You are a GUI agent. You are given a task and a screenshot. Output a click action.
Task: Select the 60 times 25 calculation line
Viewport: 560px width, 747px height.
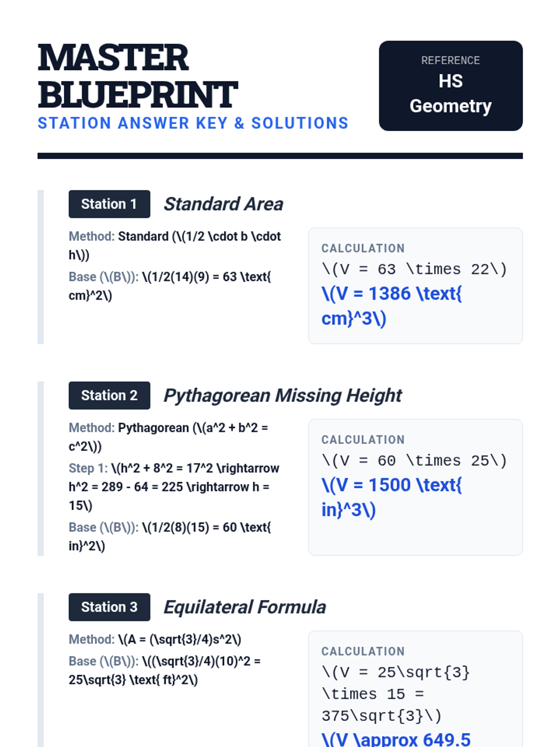tap(414, 461)
